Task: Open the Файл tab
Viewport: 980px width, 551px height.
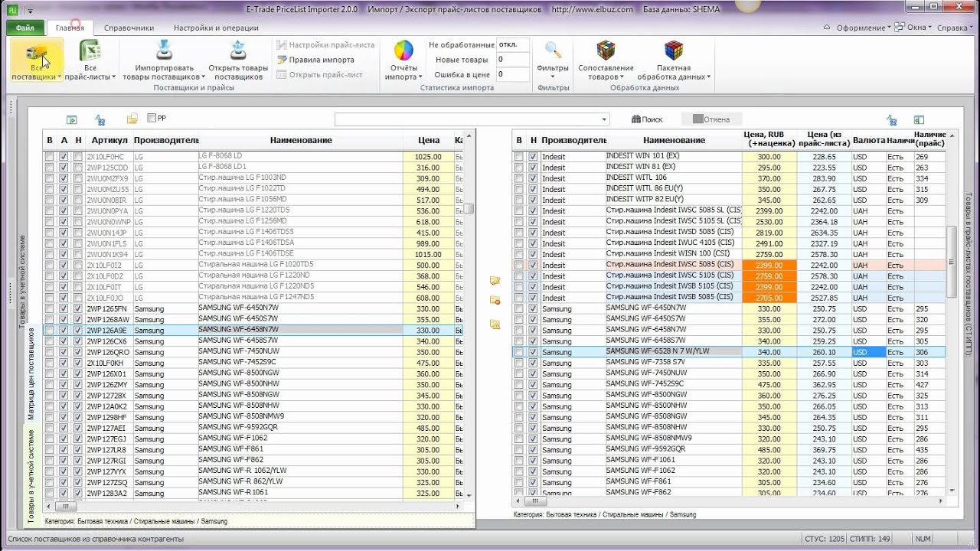Action: pos(24,28)
